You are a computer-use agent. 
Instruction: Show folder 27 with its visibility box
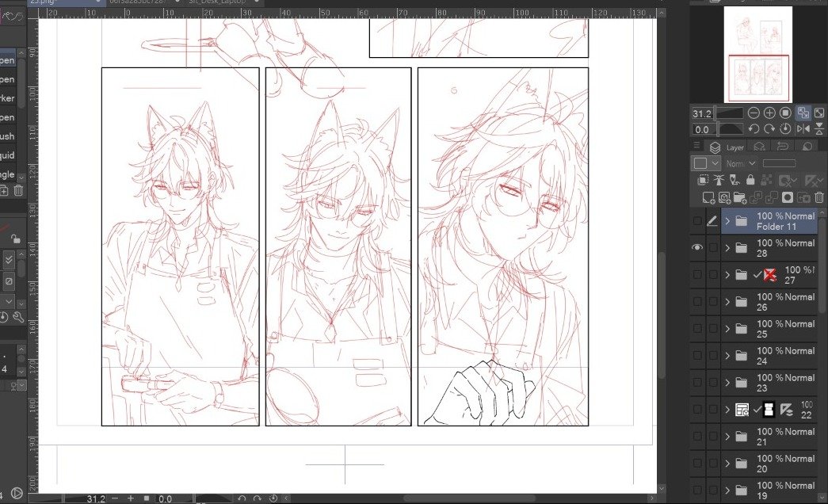pyautogui.click(x=697, y=275)
